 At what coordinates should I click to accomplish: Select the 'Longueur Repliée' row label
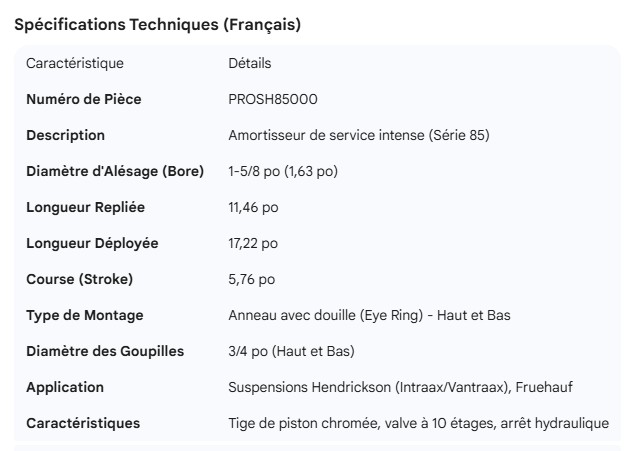click(x=85, y=207)
